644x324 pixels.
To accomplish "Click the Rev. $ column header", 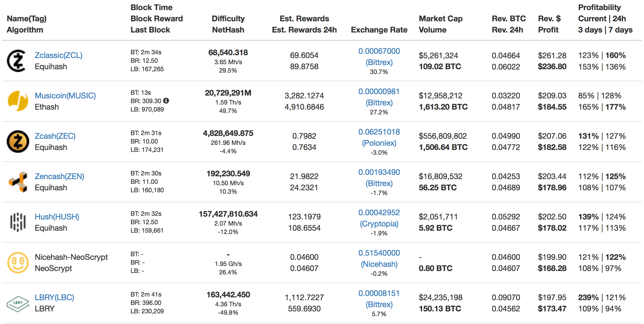I will (549, 19).
